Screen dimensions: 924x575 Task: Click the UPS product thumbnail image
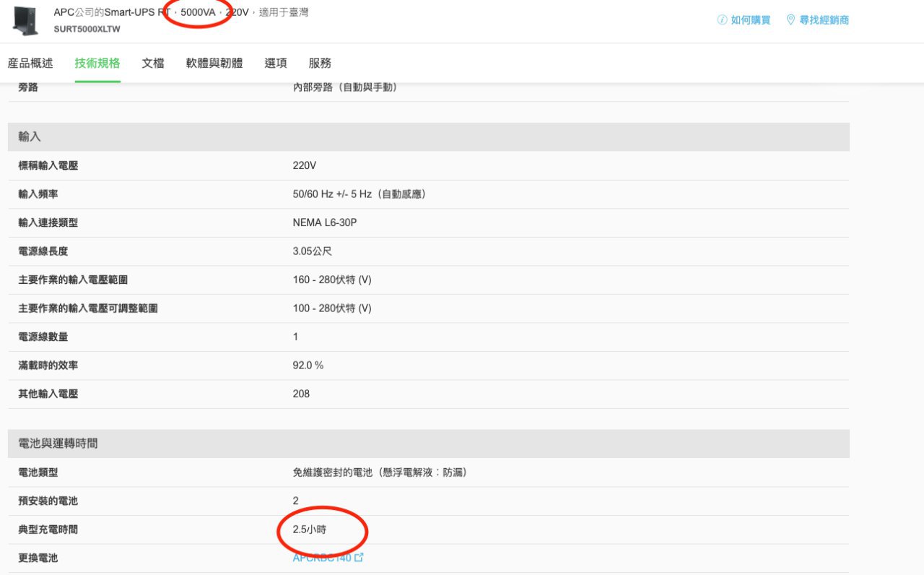[x=26, y=20]
